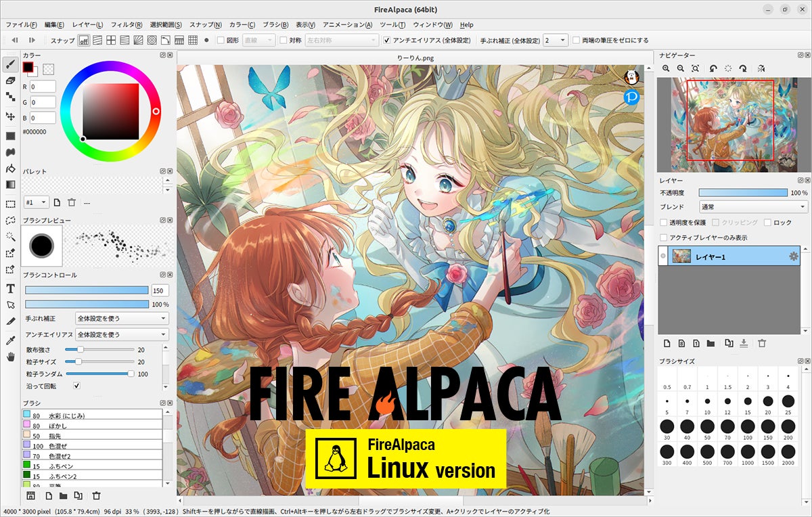Select the Hand pan tool
812x517 pixels.
(10, 357)
